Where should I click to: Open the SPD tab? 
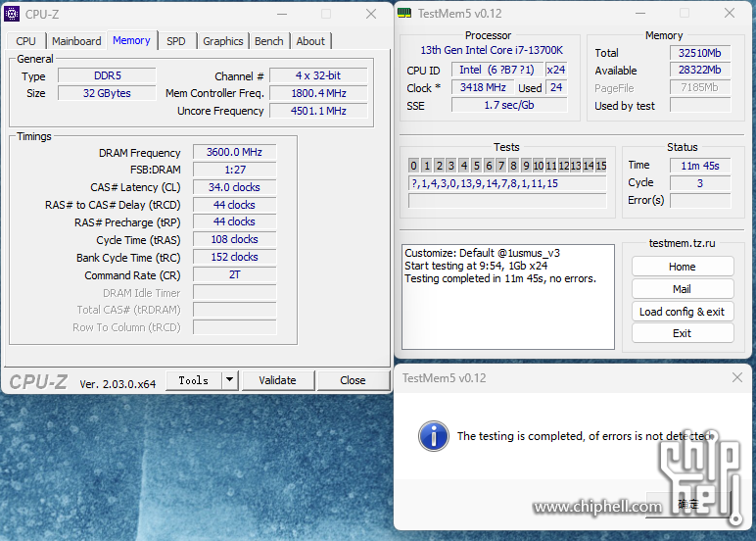tap(176, 41)
